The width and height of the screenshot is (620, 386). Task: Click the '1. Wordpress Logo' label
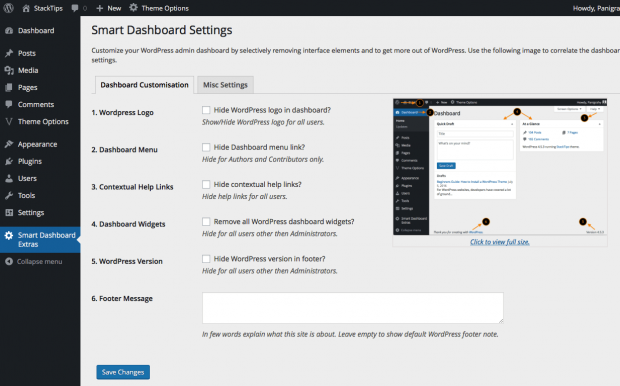(x=122, y=112)
